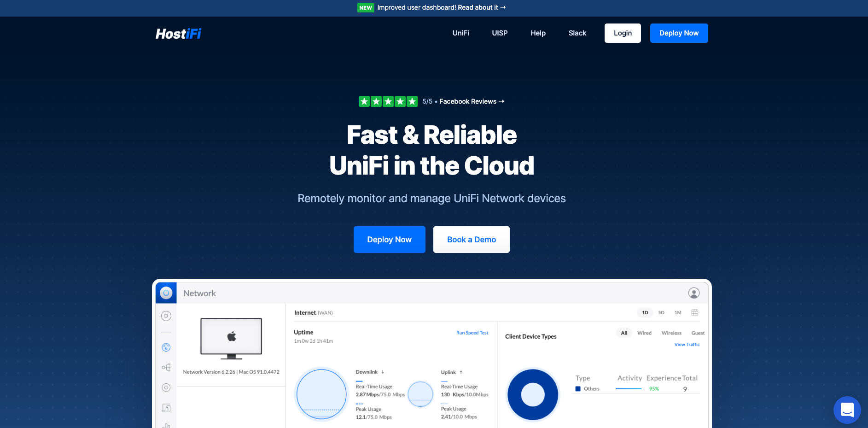Open the Help menu item
868x428 pixels.
tap(538, 33)
